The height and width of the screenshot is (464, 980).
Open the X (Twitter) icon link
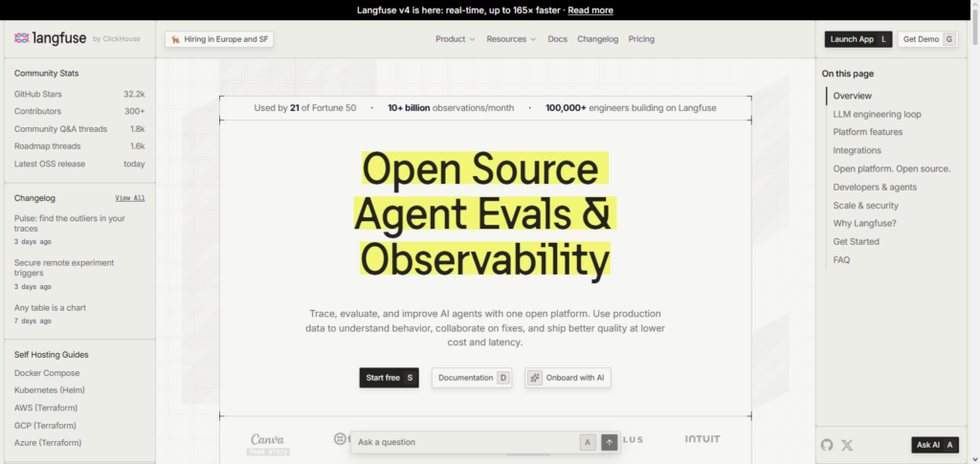tap(847, 445)
